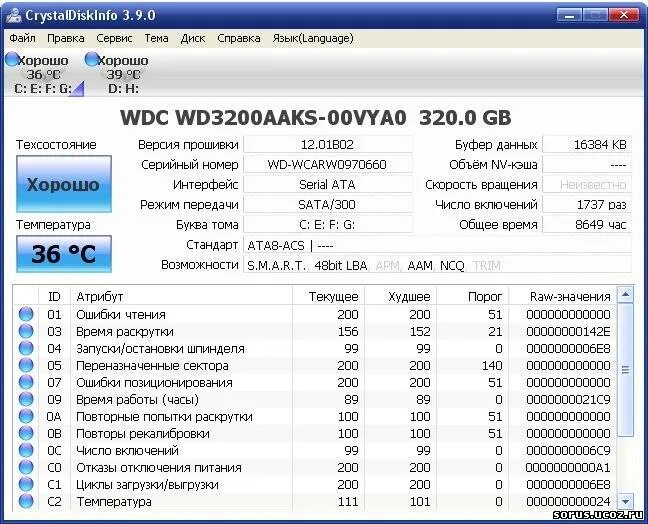Image resolution: width=648 pixels, height=524 pixels.
Task: Select the first disk status orb (C: E: F: G:)
Action: pos(12,60)
